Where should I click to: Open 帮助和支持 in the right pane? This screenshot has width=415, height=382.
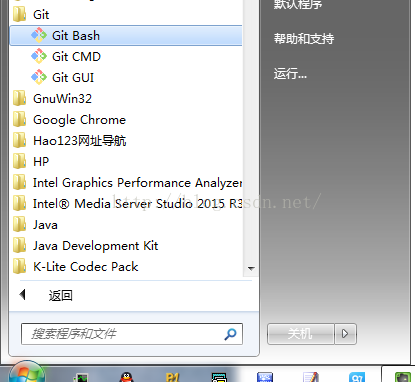304,39
